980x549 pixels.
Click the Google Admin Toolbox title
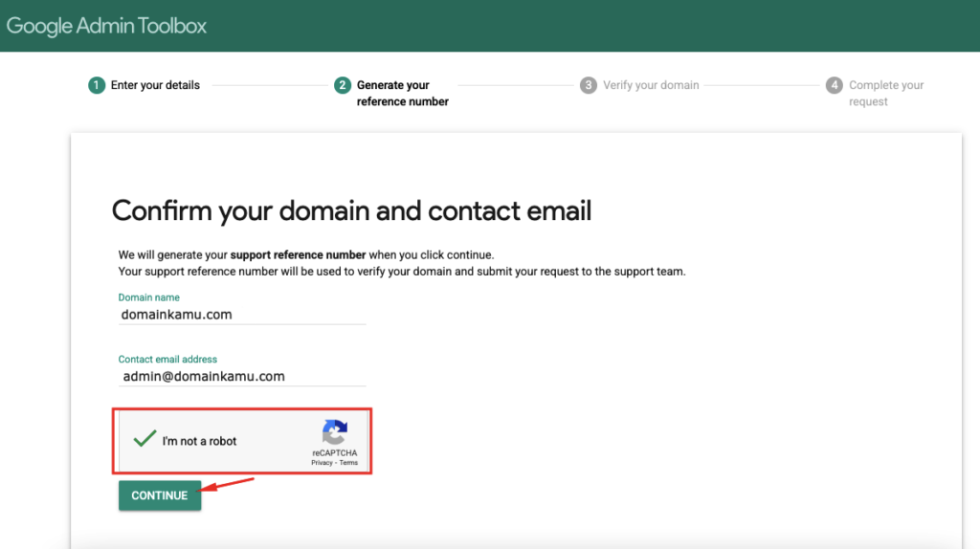(106, 26)
